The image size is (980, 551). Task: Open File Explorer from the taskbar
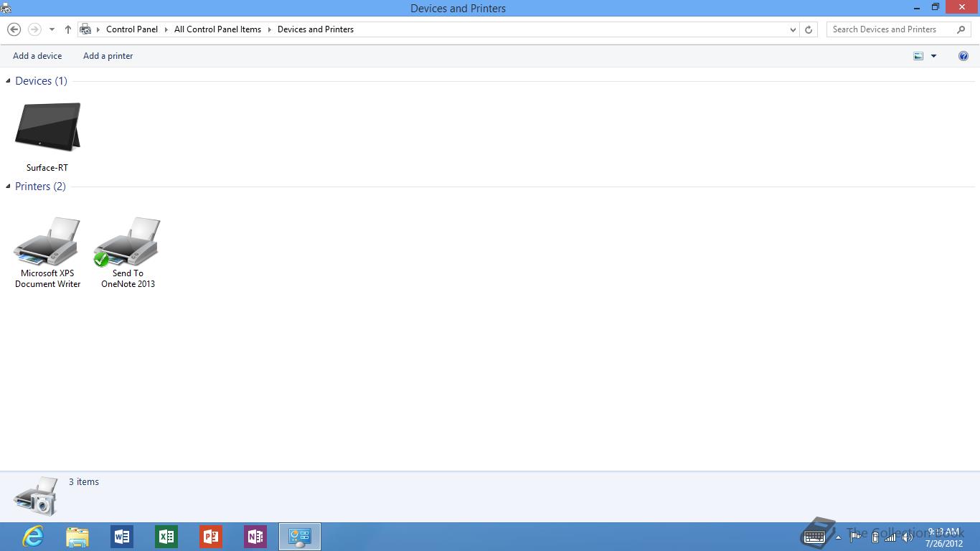77,537
